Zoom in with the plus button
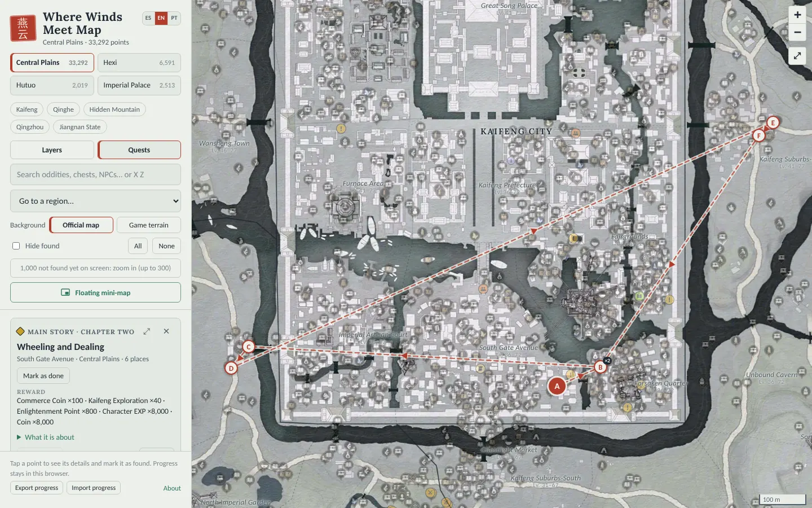 pos(797,15)
